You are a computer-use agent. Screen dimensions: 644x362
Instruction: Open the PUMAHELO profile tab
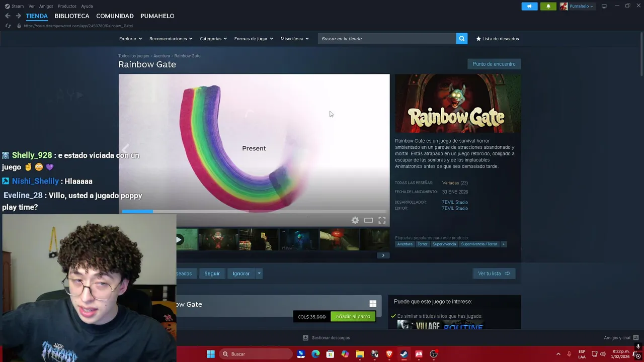(157, 16)
